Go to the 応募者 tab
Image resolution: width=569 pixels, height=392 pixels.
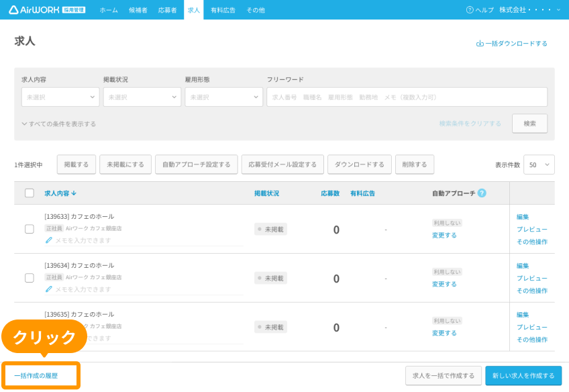coord(167,10)
